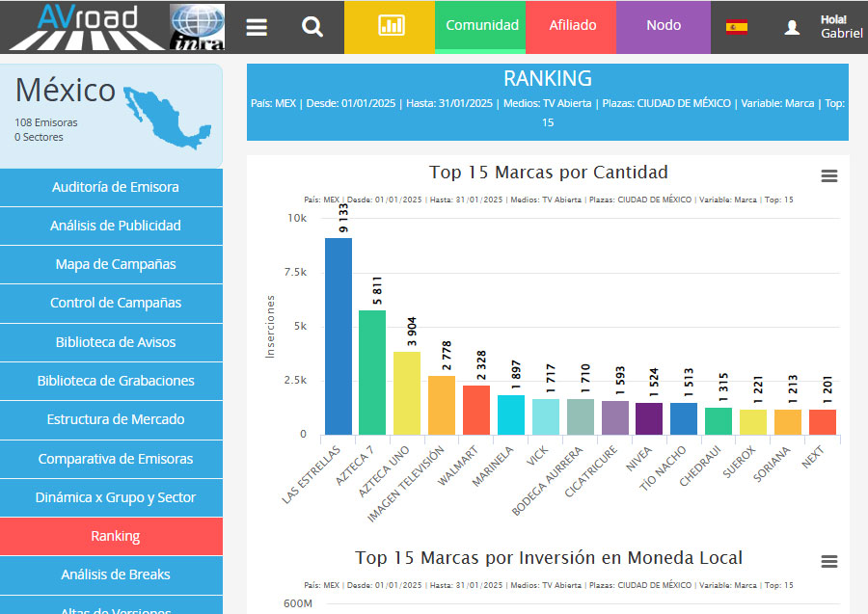Click the AZTECA UNO yellow bar
This screenshot has height=614, width=868.
click(x=407, y=393)
